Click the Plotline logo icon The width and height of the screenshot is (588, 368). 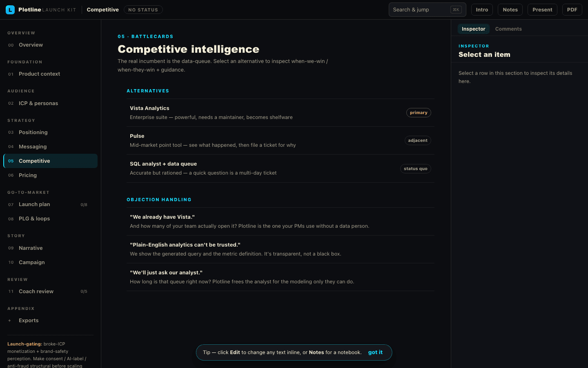pyautogui.click(x=10, y=10)
